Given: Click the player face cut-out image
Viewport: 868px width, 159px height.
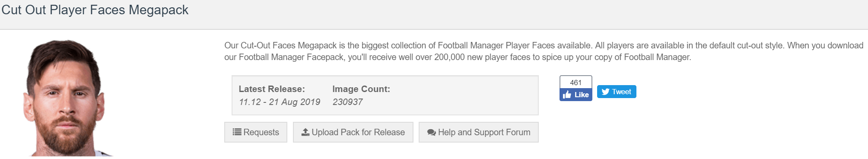Looking at the screenshot, I should click(65, 98).
